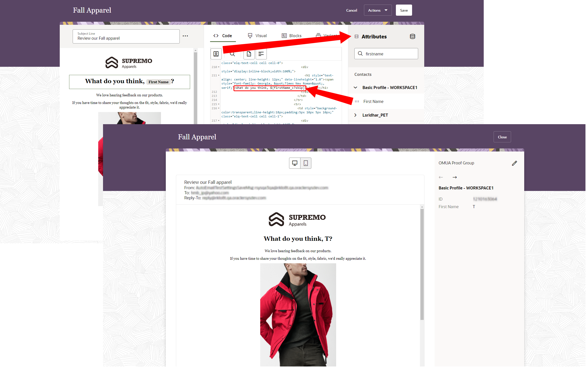Click the subject line three-dots menu

pos(185,36)
